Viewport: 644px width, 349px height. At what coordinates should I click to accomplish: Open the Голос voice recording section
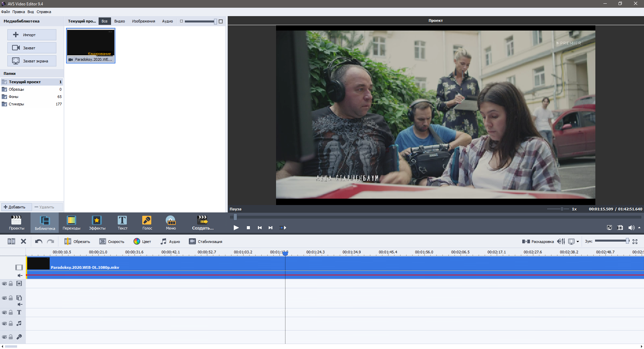pyautogui.click(x=147, y=223)
